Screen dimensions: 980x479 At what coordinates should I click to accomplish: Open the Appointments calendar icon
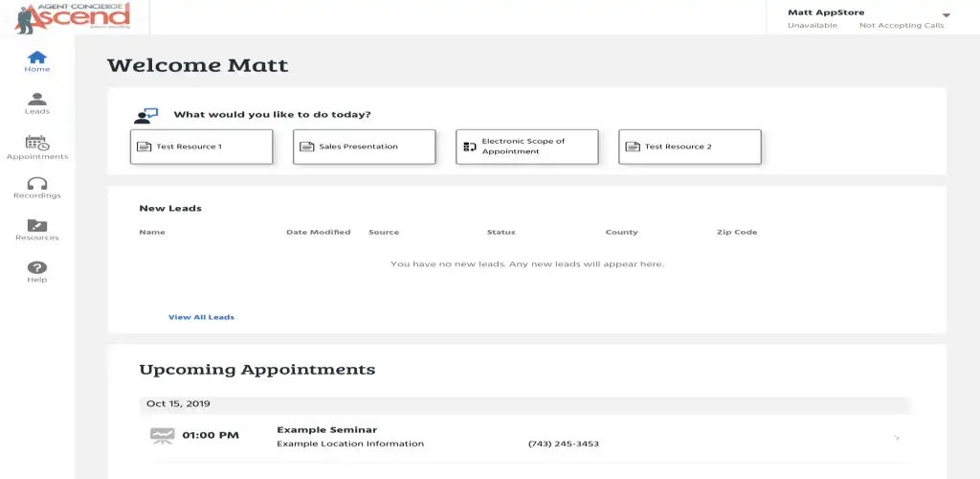pyautogui.click(x=37, y=142)
